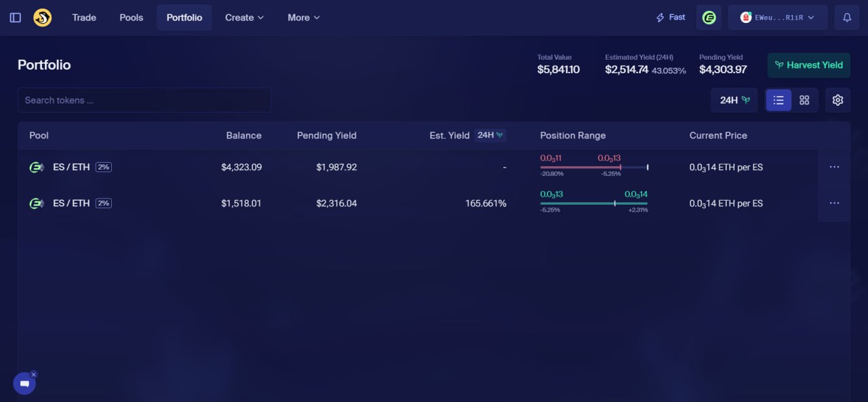Viewport: 868px width, 402px height.
Task: Click the Harvest Yield button
Action: (x=808, y=65)
